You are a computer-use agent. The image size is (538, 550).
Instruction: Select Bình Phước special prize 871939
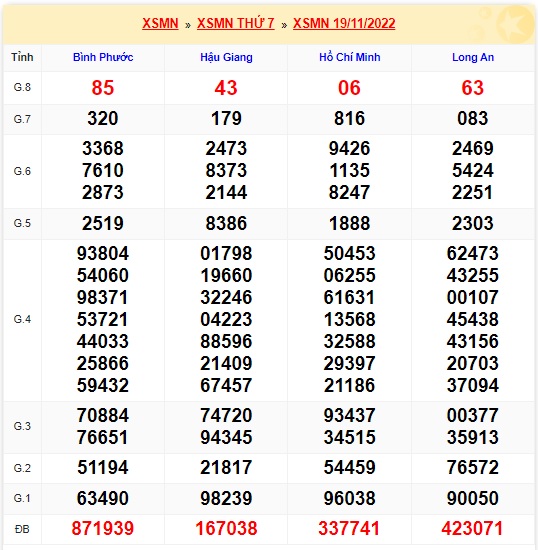(x=103, y=529)
